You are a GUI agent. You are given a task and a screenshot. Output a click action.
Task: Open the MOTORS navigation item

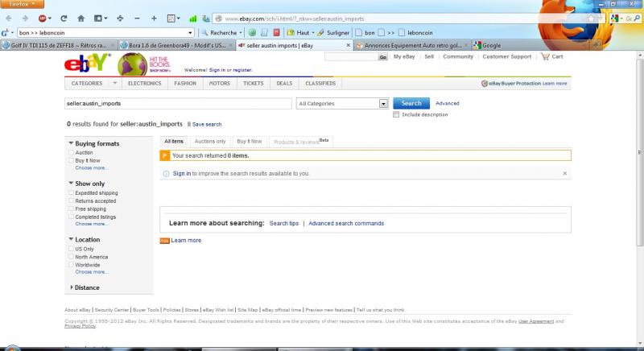(x=220, y=84)
